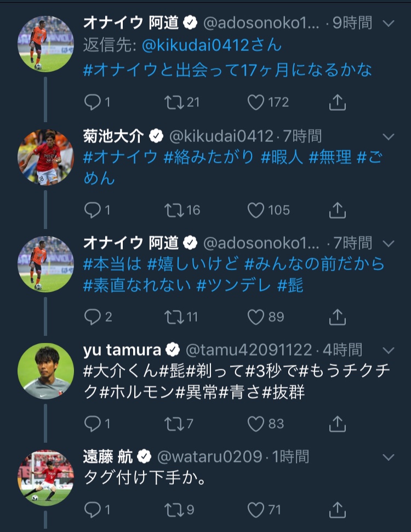
Task: Open hashtag #オナイウと出会って17ヶ月になるかな
Action: pyautogui.click(x=227, y=70)
